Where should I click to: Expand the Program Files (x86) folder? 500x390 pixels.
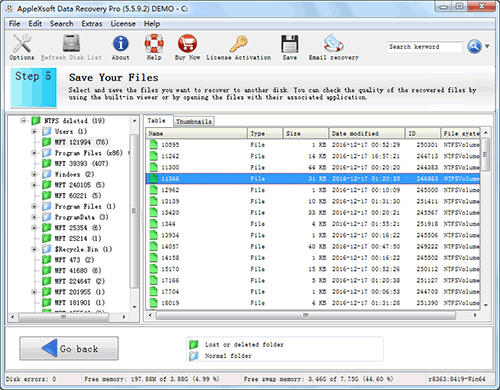tap(34, 153)
